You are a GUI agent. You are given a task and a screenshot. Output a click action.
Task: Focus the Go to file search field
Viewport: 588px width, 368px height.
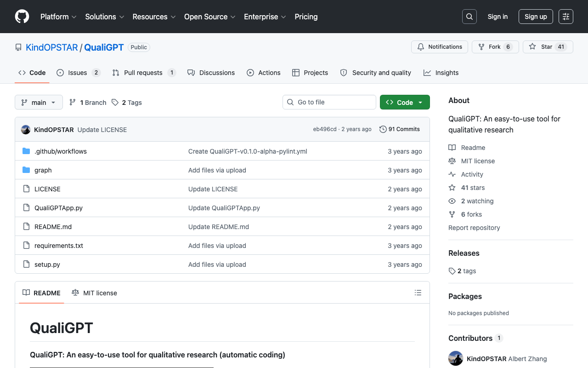[329, 102]
